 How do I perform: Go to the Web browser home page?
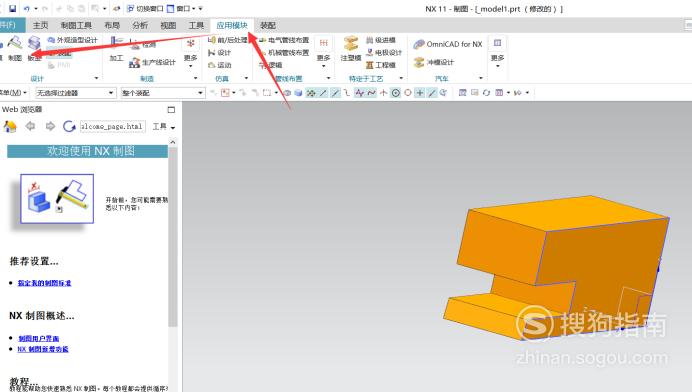[x=10, y=127]
